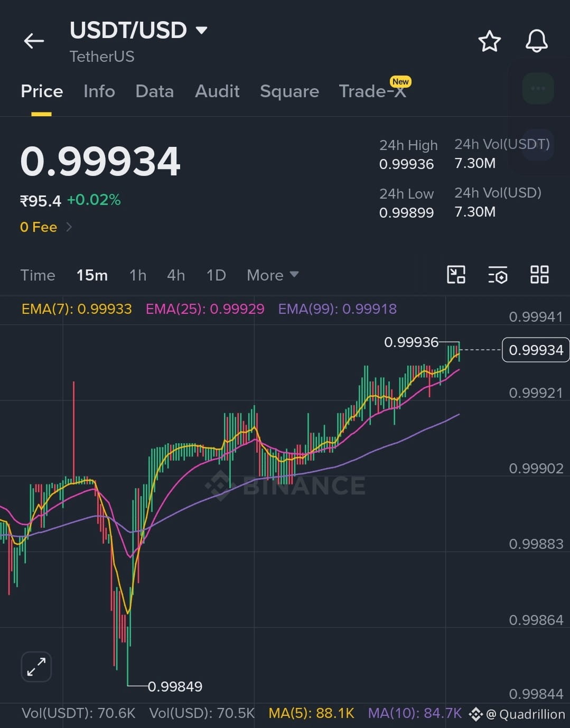This screenshot has width=570, height=728.
Task: Switch to the Info tab
Action: [99, 91]
